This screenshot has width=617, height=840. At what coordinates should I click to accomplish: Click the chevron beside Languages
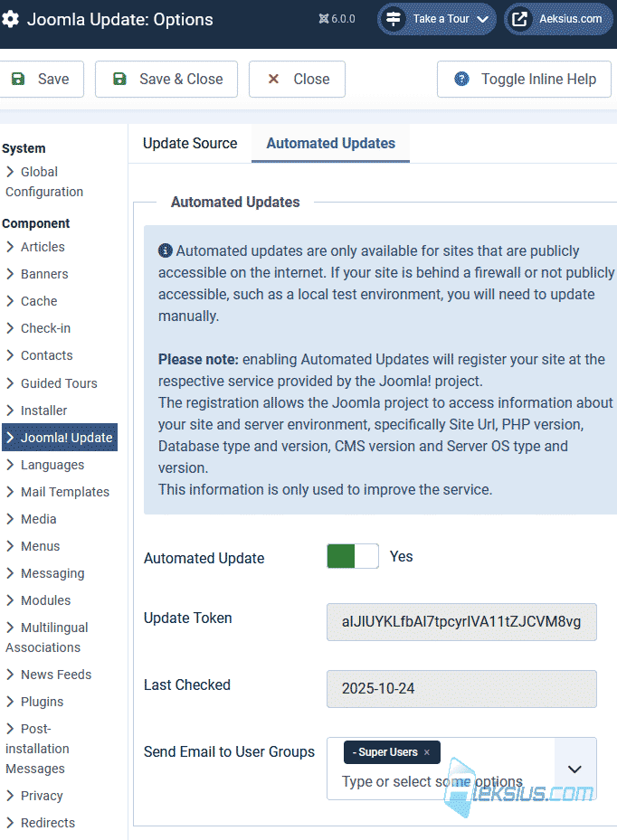(10, 465)
